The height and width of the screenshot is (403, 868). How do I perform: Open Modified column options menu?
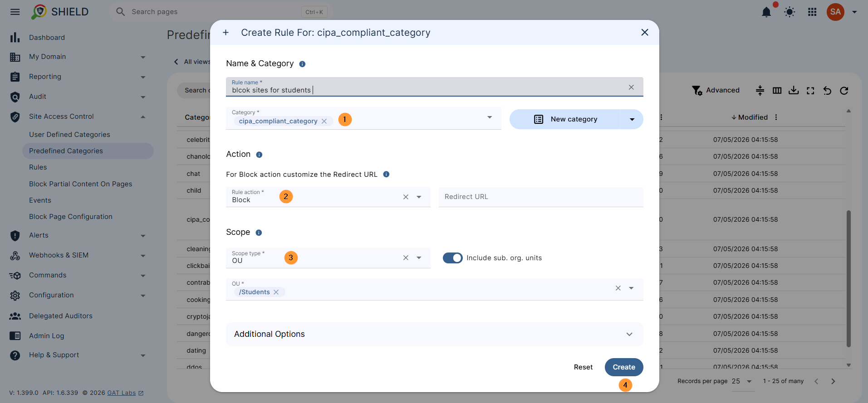(776, 117)
